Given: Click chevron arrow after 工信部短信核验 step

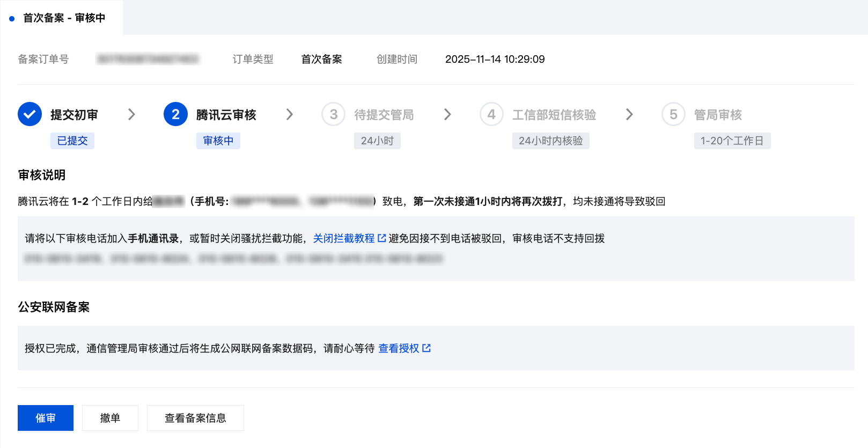Looking at the screenshot, I should (x=629, y=114).
